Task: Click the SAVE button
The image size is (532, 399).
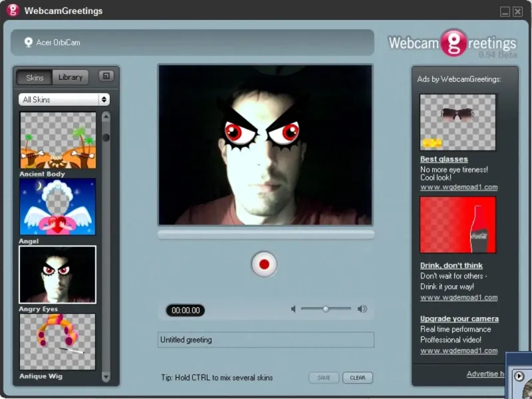Action: pyautogui.click(x=324, y=378)
